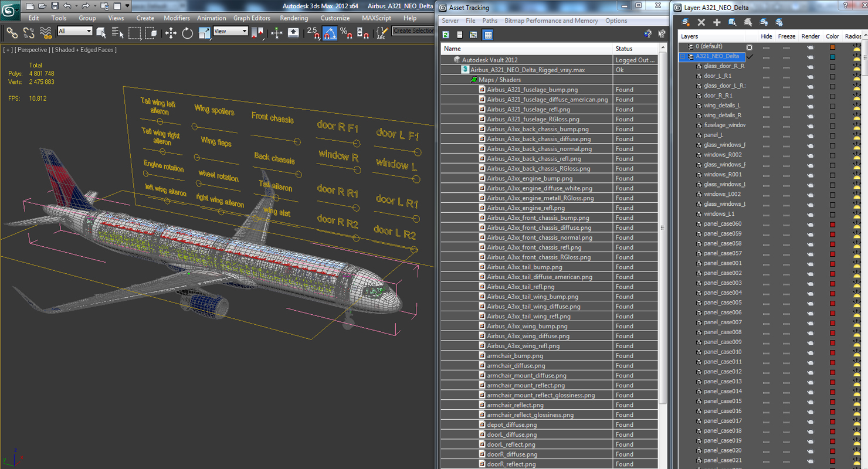Click the Status Log icon in Asset Tracking
The width and height of the screenshot is (868, 469).
click(460, 35)
